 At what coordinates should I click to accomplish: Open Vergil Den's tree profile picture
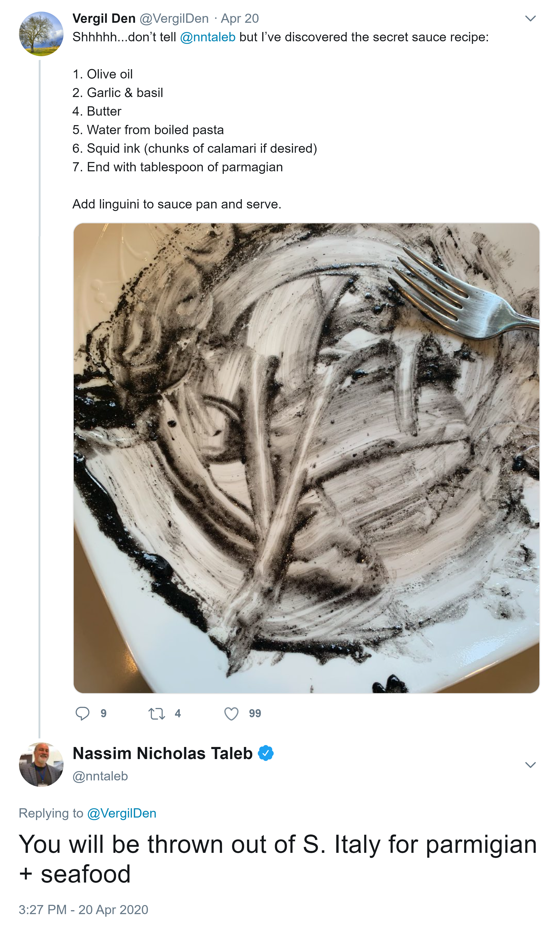(x=41, y=34)
